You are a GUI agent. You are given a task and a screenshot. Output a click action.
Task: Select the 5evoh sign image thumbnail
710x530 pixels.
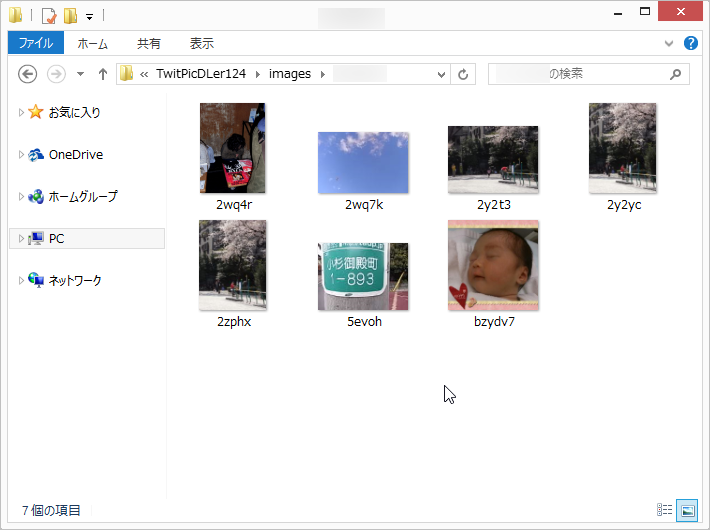click(363, 276)
